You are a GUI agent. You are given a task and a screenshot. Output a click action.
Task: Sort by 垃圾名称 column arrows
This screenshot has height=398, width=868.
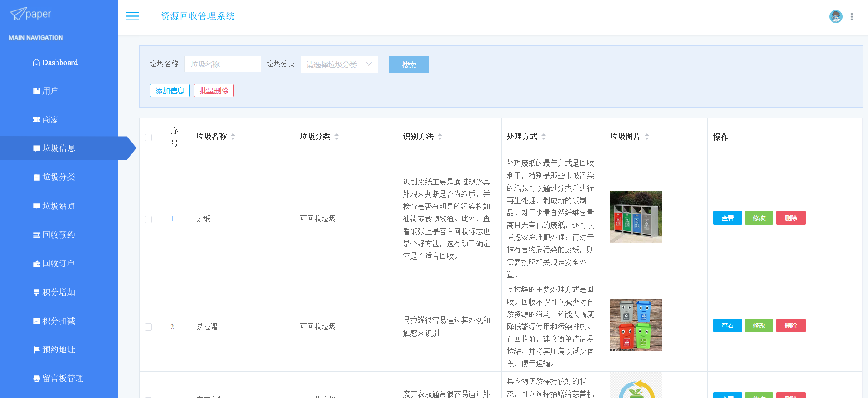point(233,137)
